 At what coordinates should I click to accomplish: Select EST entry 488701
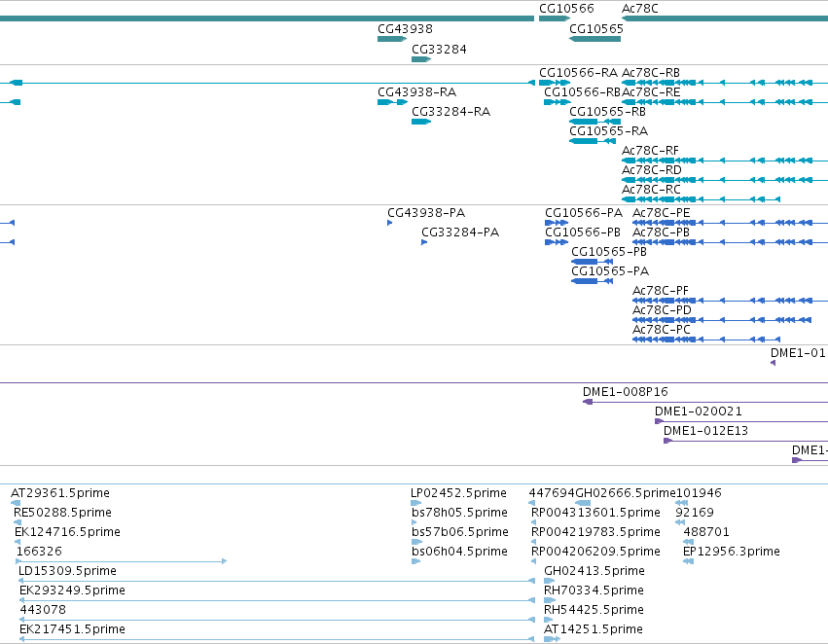706,532
